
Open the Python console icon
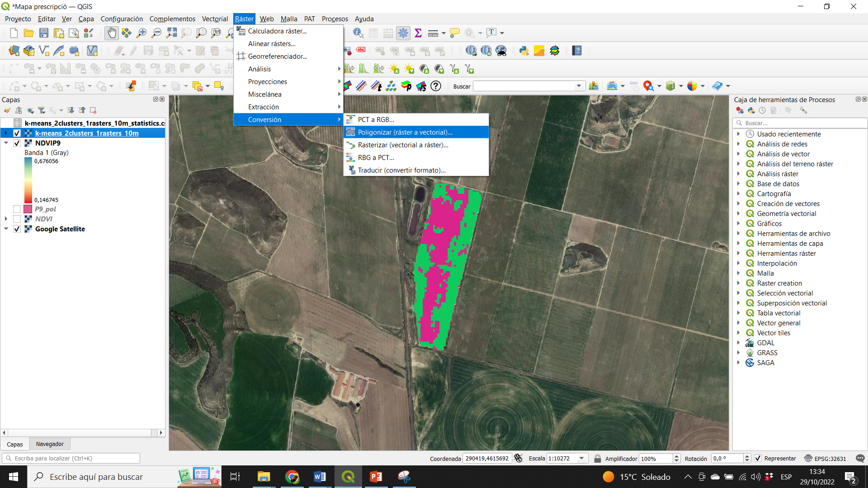(524, 51)
